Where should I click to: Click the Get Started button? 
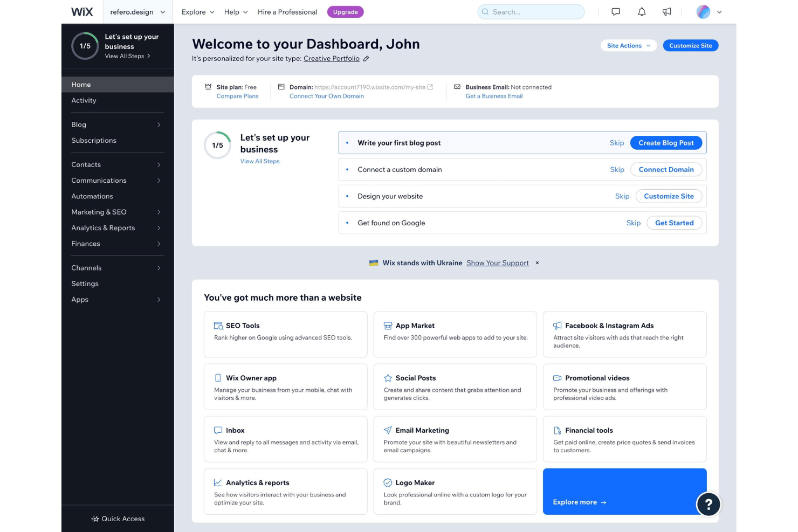point(674,223)
